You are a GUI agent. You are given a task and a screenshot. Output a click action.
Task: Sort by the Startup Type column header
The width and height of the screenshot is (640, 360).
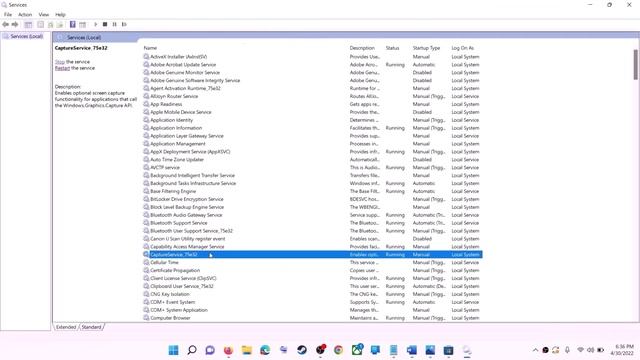[x=426, y=48]
